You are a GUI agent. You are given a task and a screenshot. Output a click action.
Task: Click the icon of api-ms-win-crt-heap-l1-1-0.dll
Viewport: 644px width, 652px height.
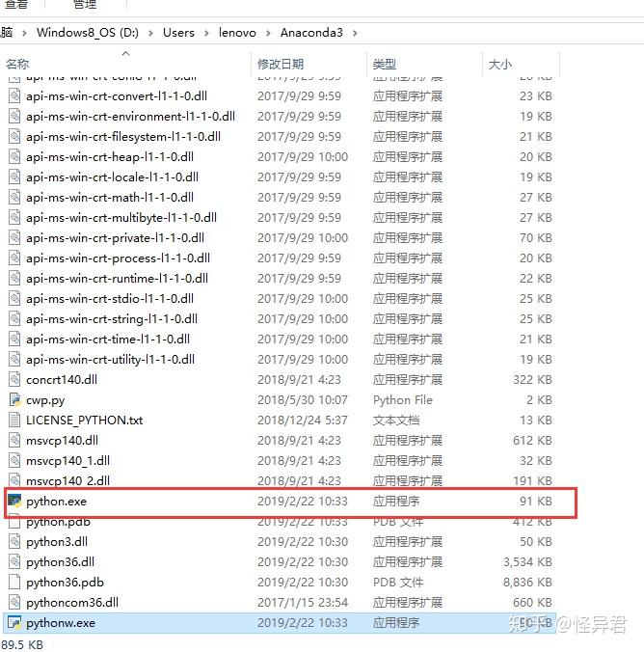pyautogui.click(x=14, y=157)
